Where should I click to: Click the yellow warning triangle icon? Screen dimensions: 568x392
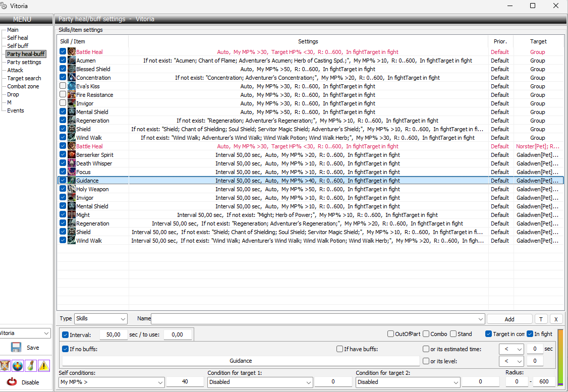[x=43, y=366]
